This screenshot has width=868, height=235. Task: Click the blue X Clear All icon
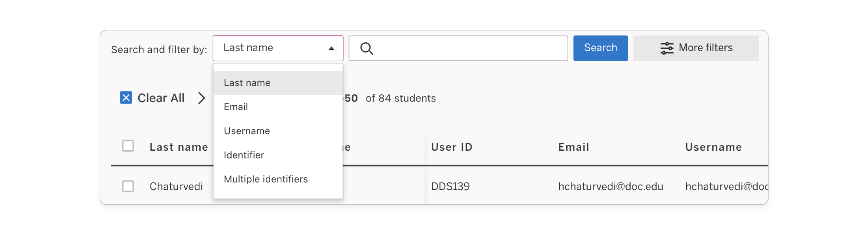(x=126, y=98)
